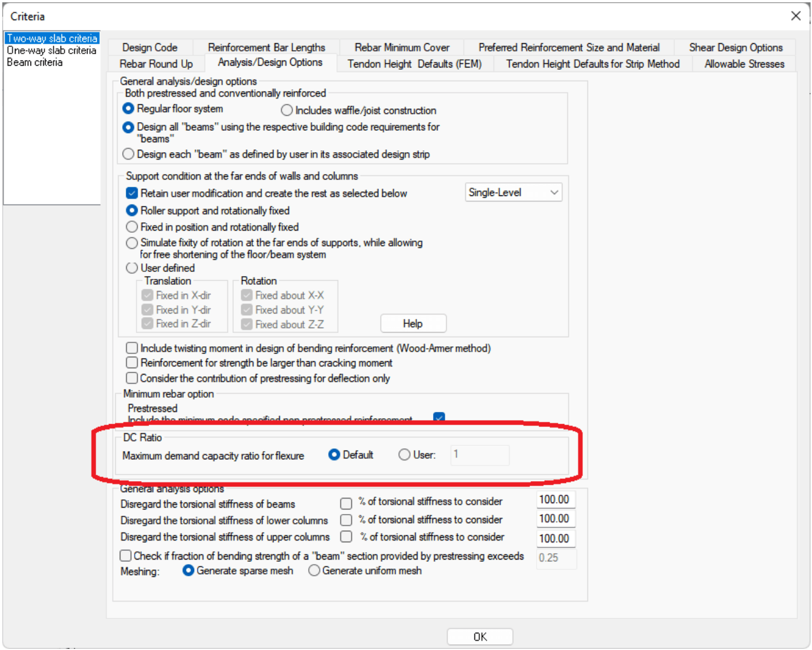Open the Design Code tab
This screenshot has height=650, width=812.
coord(150,48)
